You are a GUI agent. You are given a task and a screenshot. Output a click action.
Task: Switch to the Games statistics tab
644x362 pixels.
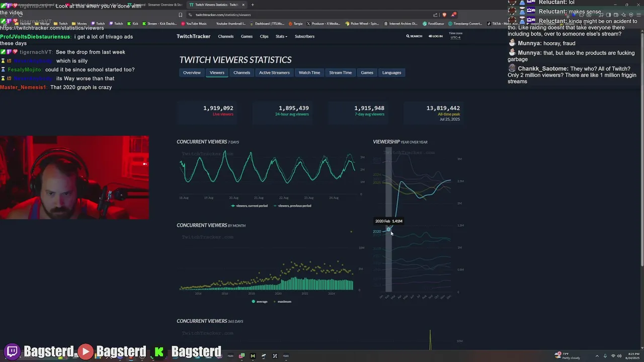367,72
